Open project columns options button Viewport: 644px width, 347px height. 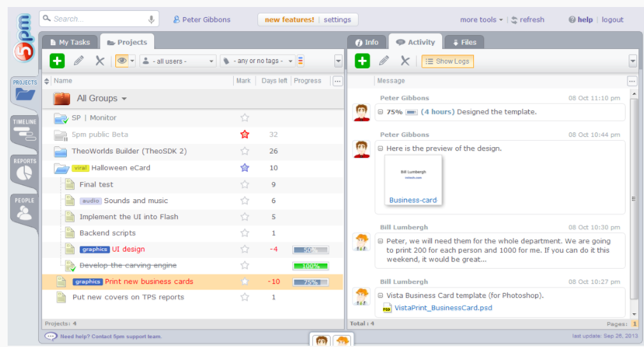(338, 81)
